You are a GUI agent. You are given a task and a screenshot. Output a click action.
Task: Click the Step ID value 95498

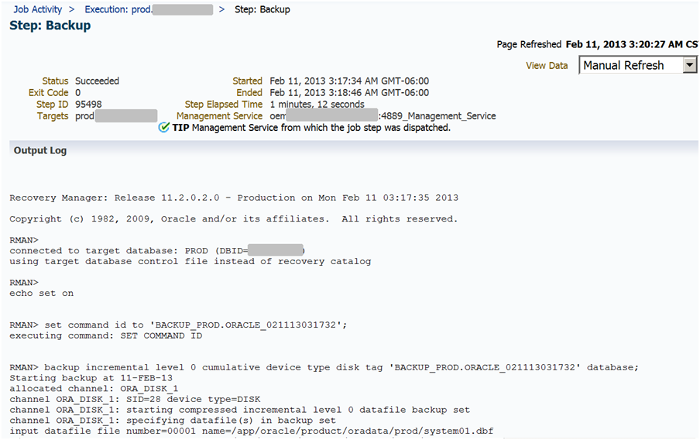(x=88, y=104)
